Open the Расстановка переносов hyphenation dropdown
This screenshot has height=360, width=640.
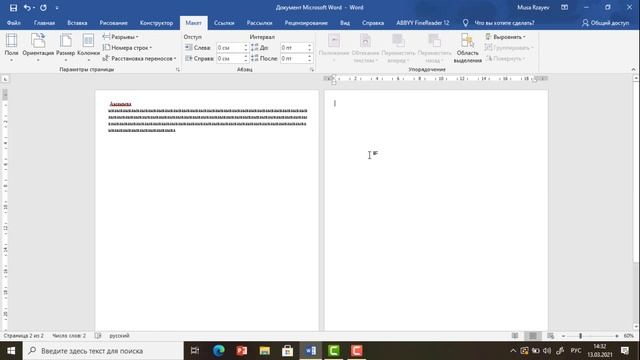[x=140, y=58]
